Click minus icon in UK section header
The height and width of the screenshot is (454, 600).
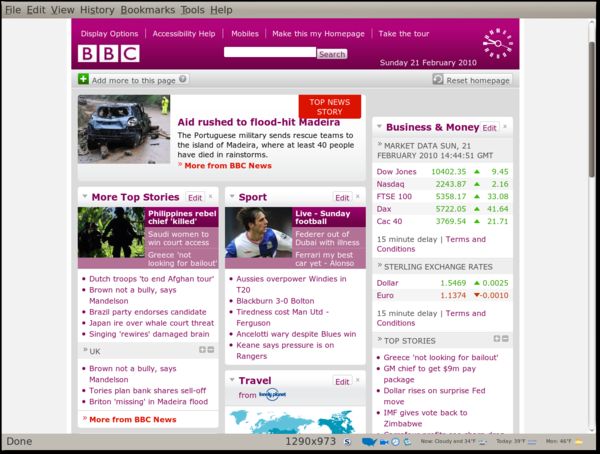(x=210, y=349)
